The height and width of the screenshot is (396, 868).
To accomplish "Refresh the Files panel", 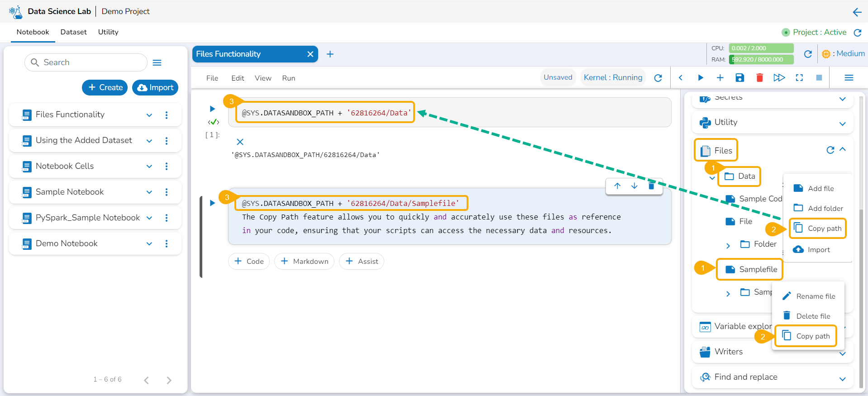I will pyautogui.click(x=830, y=150).
